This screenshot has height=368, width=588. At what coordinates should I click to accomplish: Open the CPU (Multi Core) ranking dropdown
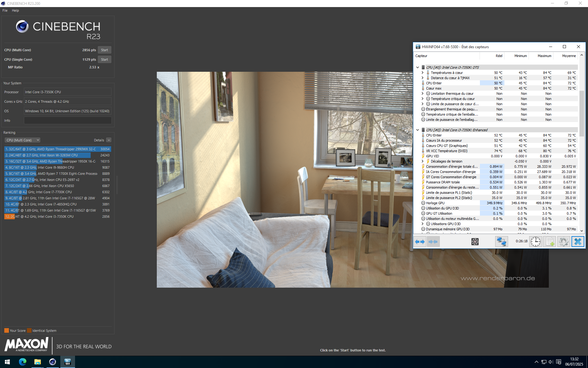(23, 140)
